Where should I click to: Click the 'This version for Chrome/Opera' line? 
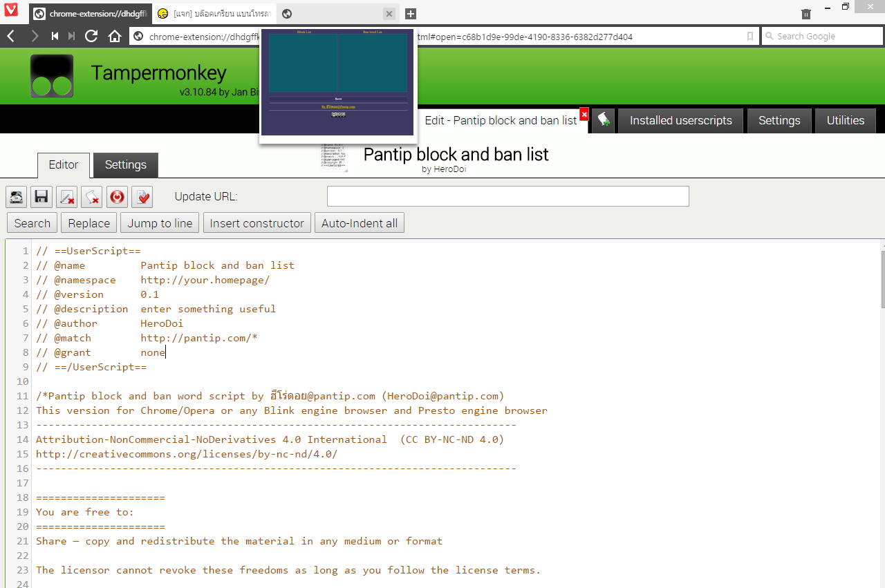(x=292, y=410)
